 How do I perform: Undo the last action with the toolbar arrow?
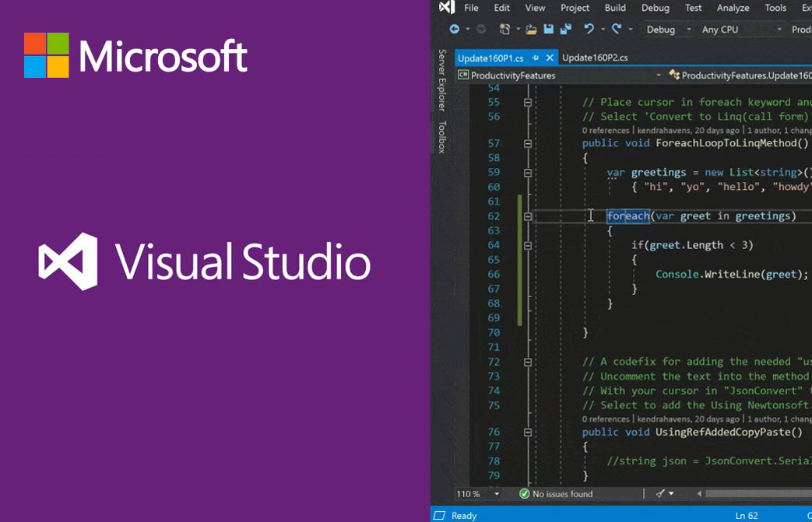(589, 30)
